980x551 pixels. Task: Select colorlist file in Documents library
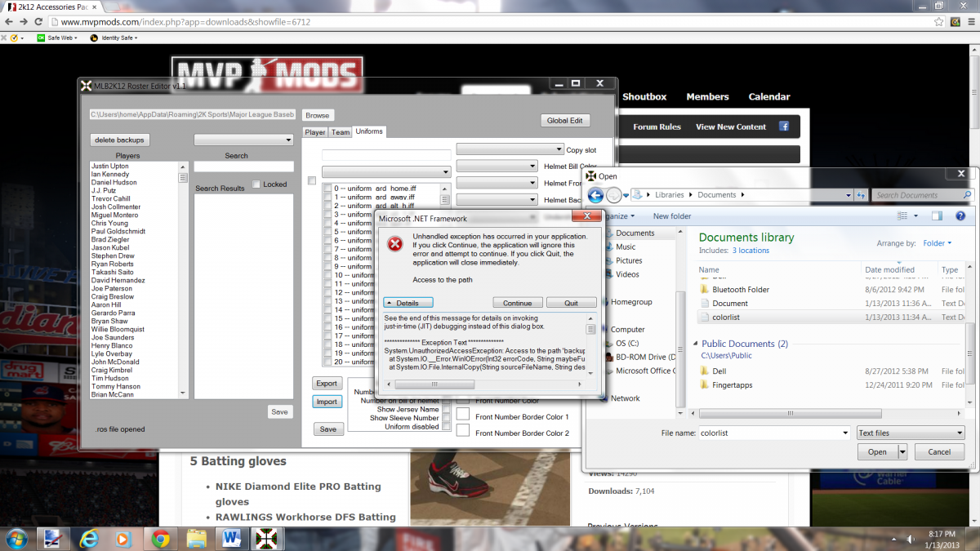(726, 318)
